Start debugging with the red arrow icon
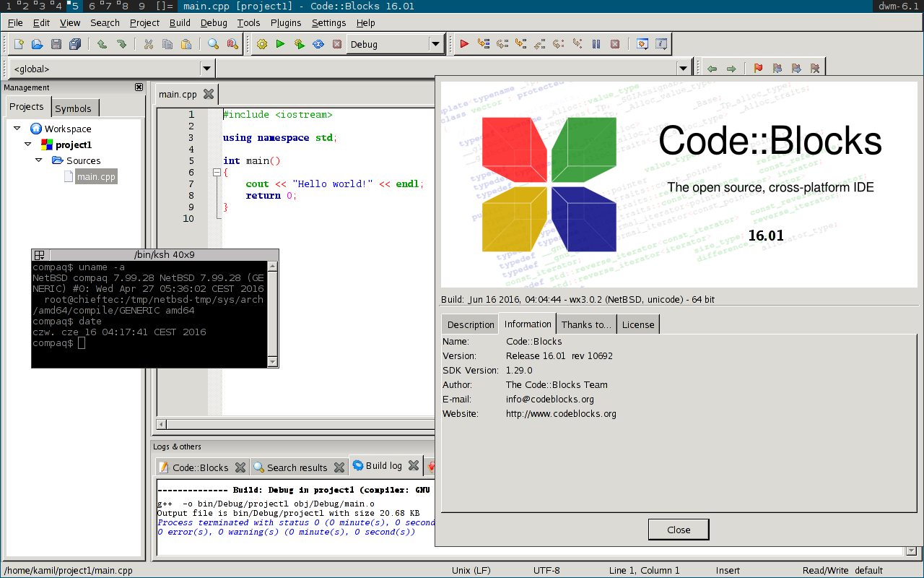Screen dimensions: 924x578 465,44
